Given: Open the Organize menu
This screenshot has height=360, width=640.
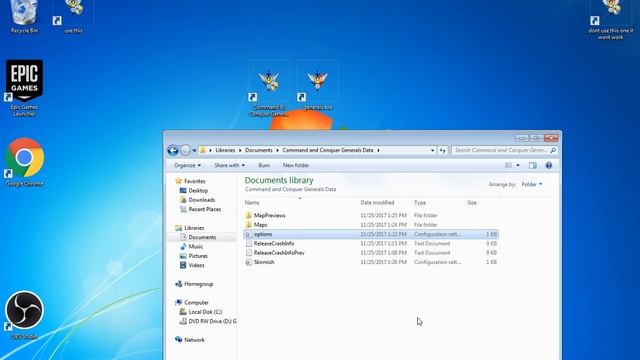Looking at the screenshot, I should (187, 165).
